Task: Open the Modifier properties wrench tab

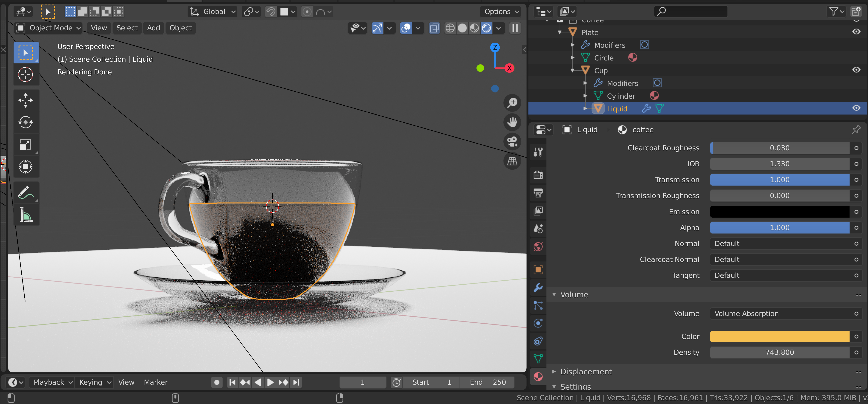Action: click(538, 288)
